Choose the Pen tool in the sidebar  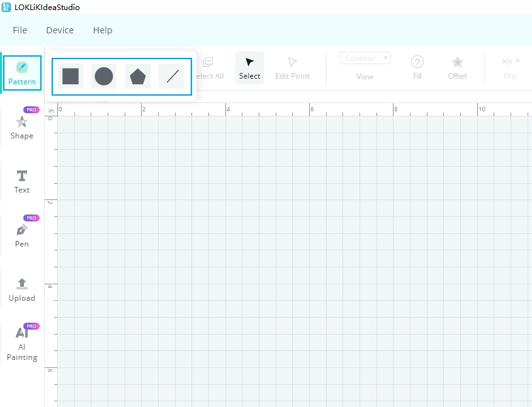(22, 235)
